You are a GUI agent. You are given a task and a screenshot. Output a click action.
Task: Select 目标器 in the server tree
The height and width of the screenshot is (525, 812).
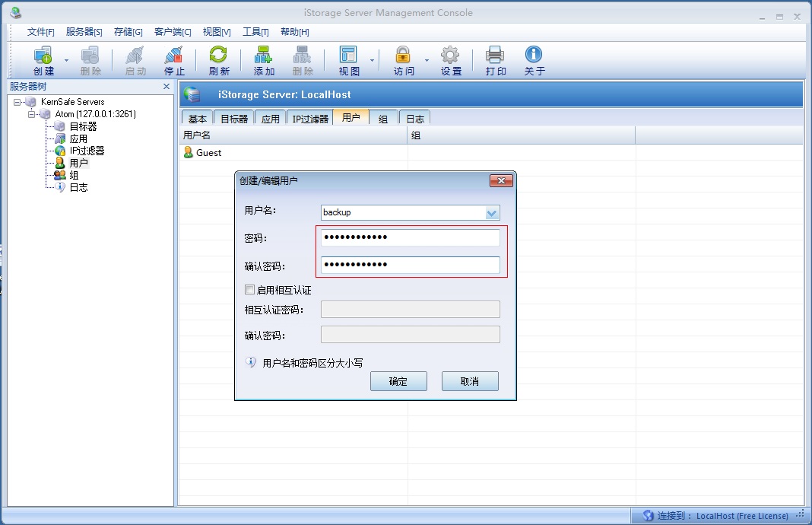coord(83,126)
